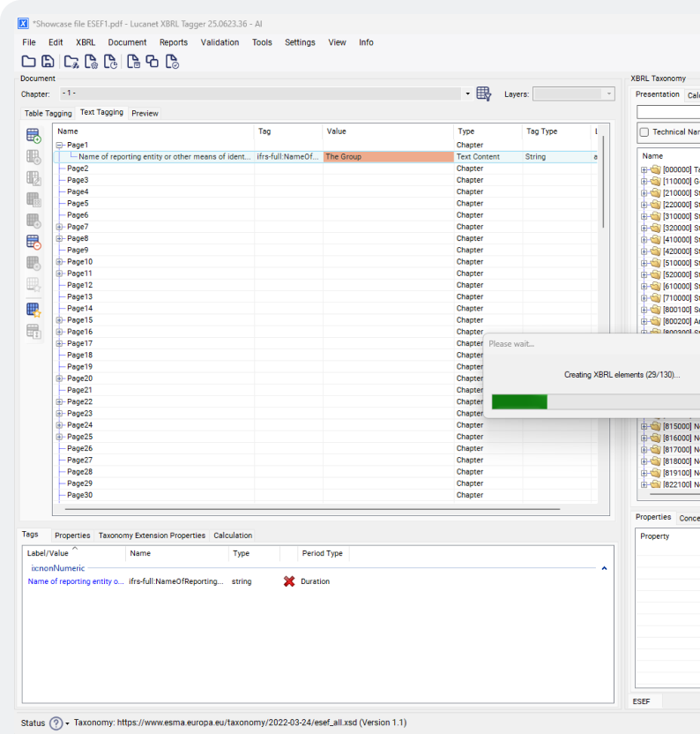Click the remove table icon with red minus
Screen dimensions: 700x734
point(34,243)
